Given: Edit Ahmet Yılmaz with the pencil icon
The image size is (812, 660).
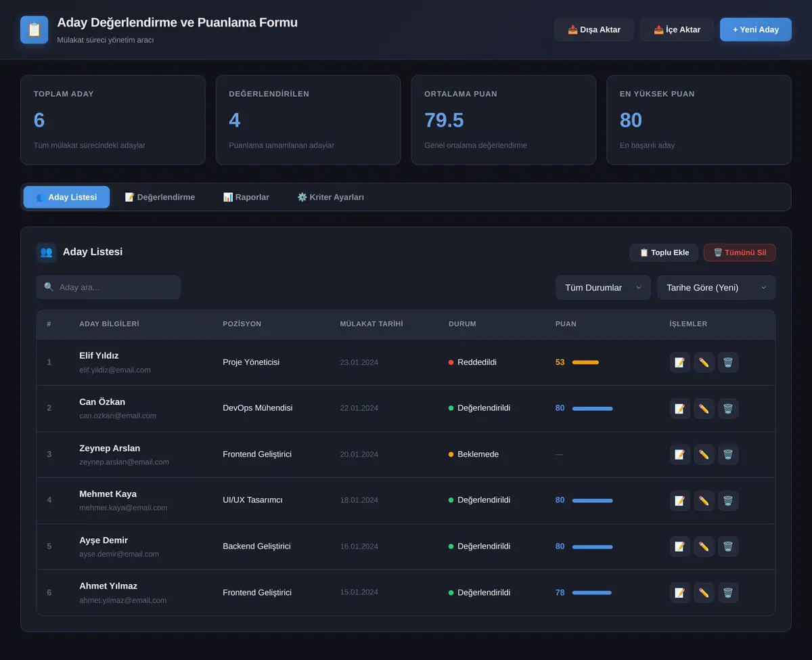Looking at the screenshot, I should (x=704, y=592).
